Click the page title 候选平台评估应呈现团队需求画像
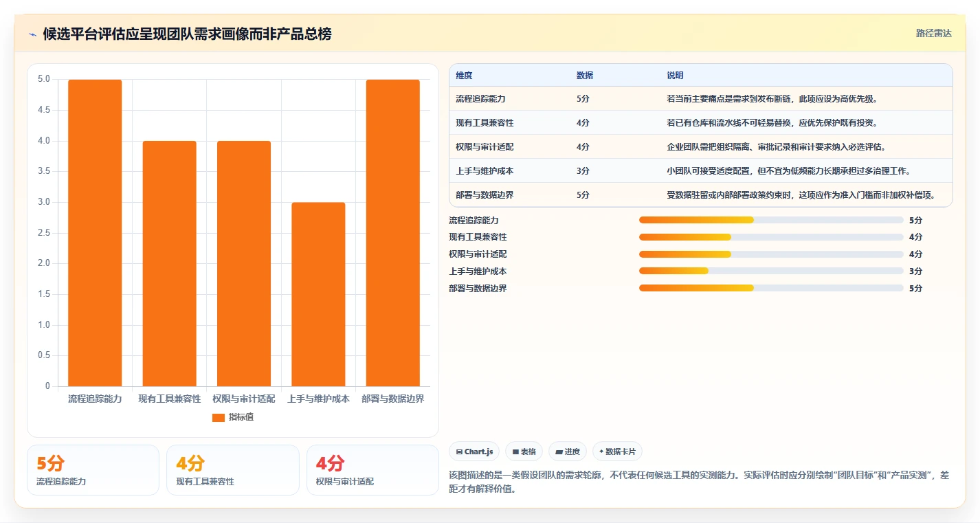Viewport: 980px width, 523px height. click(187, 34)
